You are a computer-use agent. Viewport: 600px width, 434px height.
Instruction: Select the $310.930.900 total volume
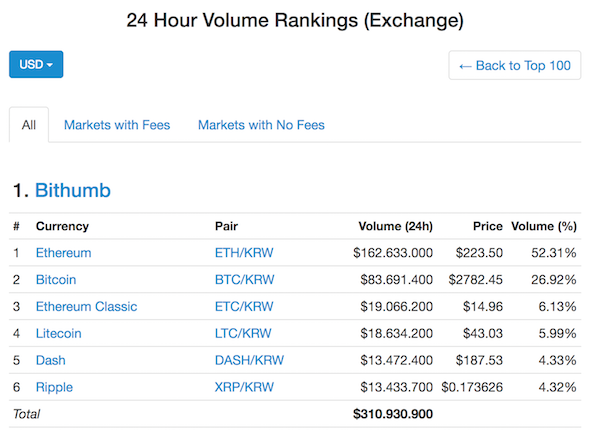tap(393, 414)
